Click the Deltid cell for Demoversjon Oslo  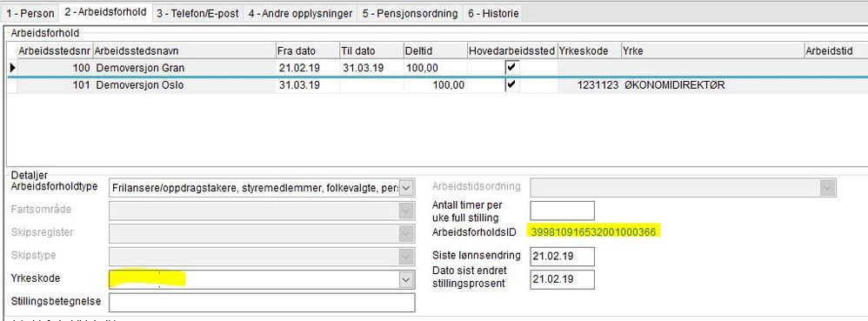coord(436,86)
